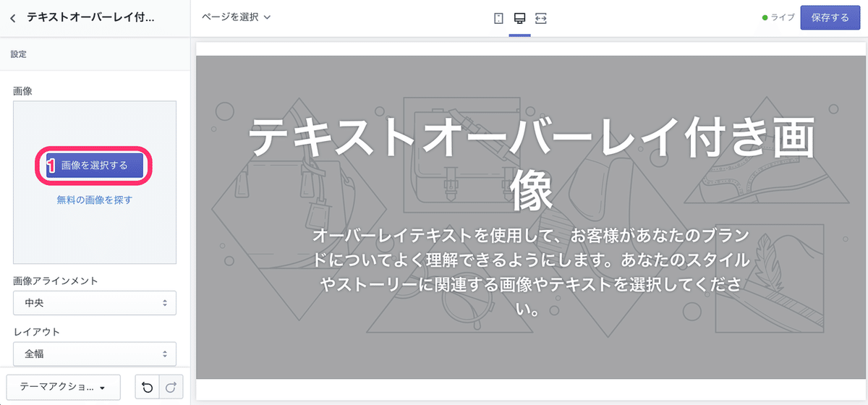
Task: Click the 画像を選択する button
Action: [94, 166]
